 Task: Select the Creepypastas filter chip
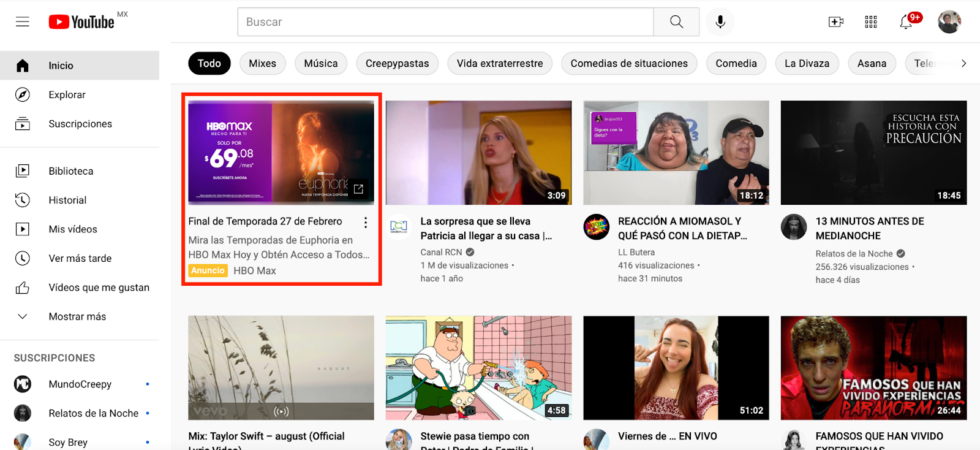[x=397, y=63]
